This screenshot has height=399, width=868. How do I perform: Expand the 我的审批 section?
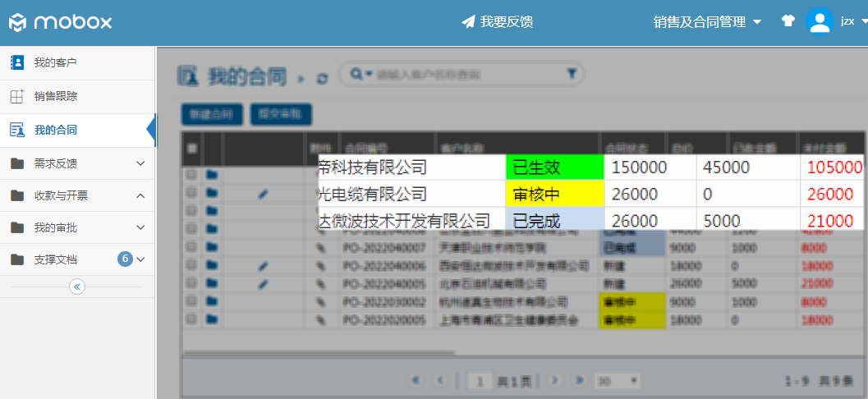click(x=77, y=227)
